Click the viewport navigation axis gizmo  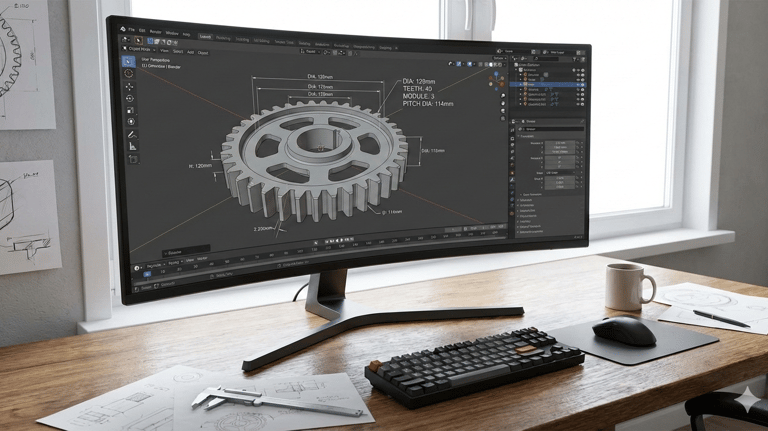pyautogui.click(x=497, y=81)
